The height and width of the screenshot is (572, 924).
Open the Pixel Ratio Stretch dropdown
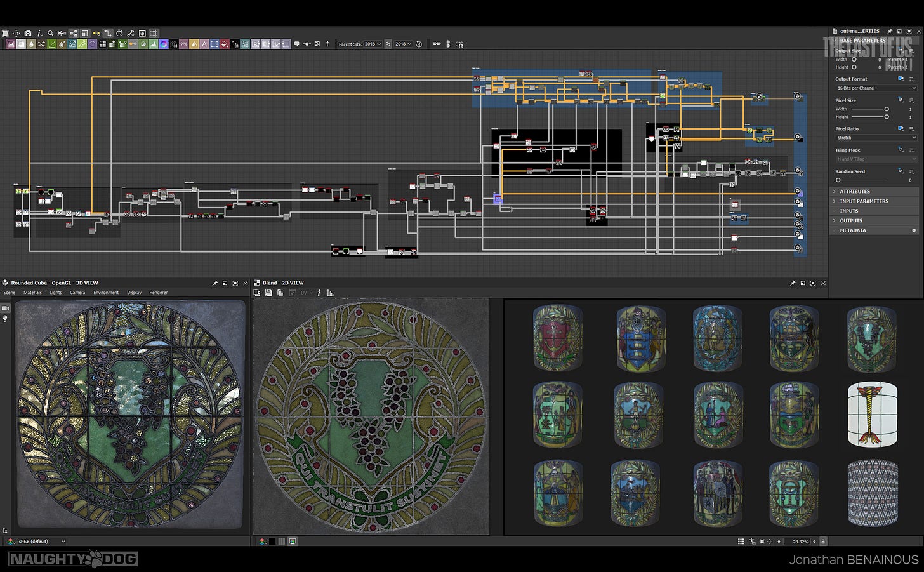point(876,138)
